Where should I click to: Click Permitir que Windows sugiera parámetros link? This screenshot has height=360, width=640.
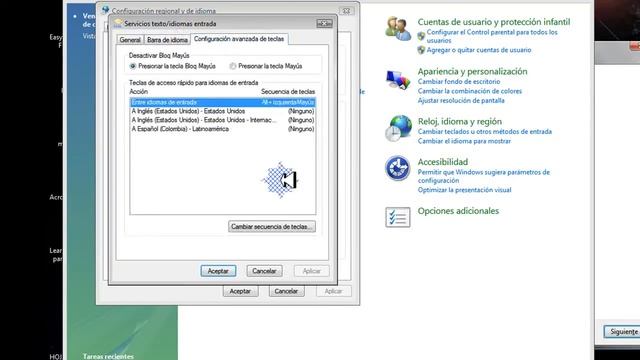click(484, 176)
